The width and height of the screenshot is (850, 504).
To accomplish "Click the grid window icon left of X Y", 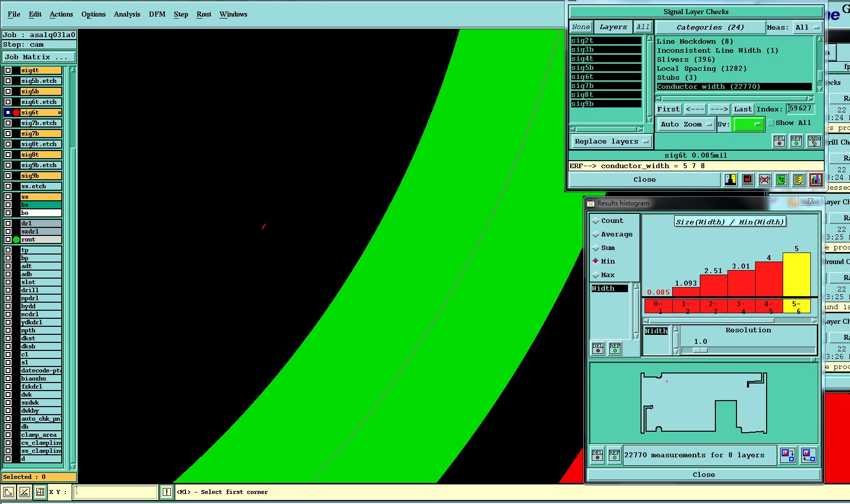I will [x=40, y=492].
